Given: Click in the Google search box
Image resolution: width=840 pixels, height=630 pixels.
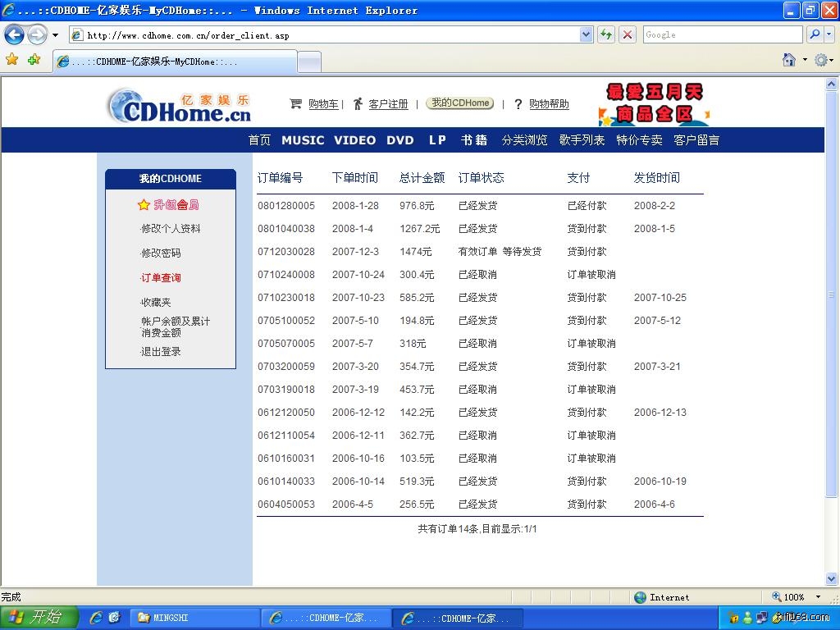Looking at the screenshot, I should 721,34.
